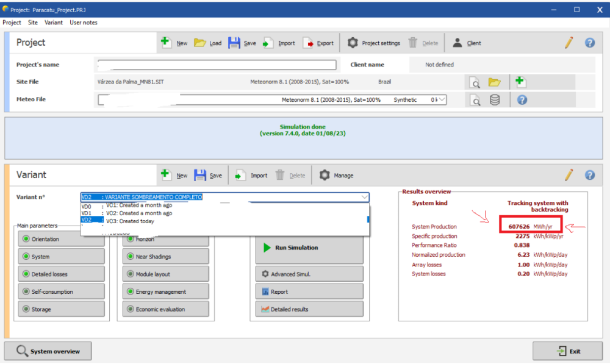The height and width of the screenshot is (364, 610).
Task: Click help icon in Meteo File row
Action: [x=522, y=100]
